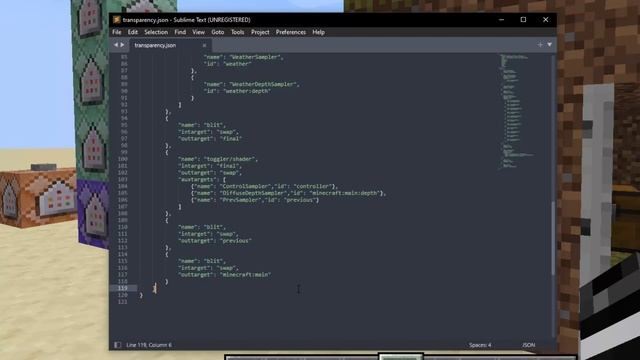Viewport: 640px width, 360px height.
Task: Minimize the Sublime Text window
Action: (502, 20)
